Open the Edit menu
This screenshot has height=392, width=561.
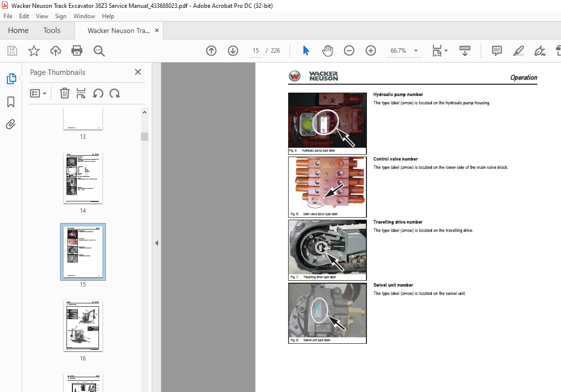coord(24,16)
